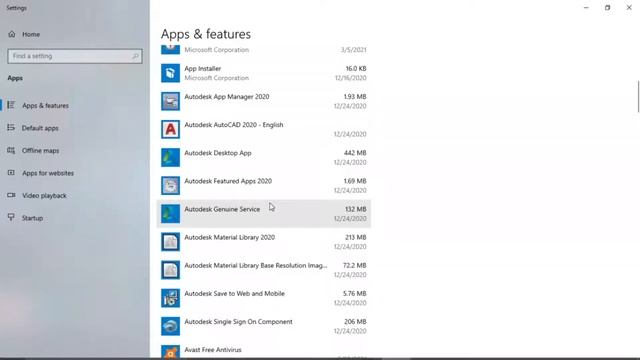Image resolution: width=640 pixels, height=360 pixels.
Task: Minimize the Settings window
Action: coord(586,7)
